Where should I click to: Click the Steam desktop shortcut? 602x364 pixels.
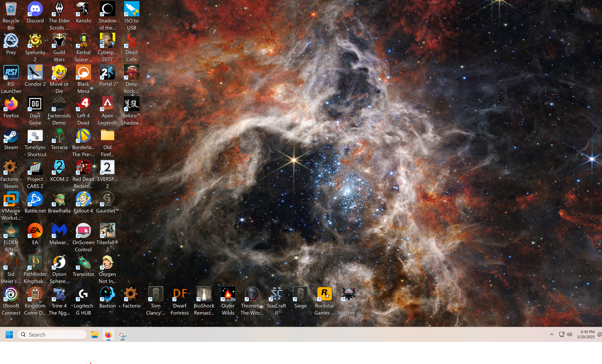(11, 137)
